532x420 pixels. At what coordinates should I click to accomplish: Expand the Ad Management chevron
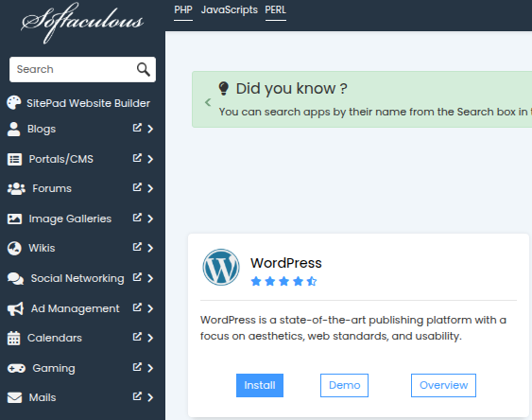coord(150,308)
